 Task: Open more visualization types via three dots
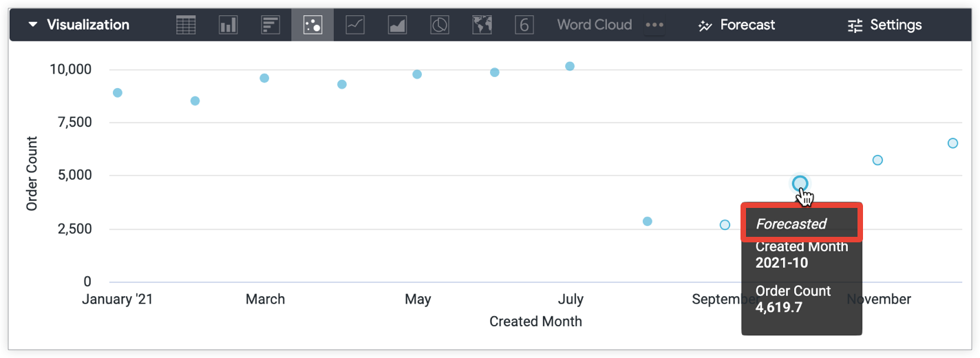tap(654, 25)
